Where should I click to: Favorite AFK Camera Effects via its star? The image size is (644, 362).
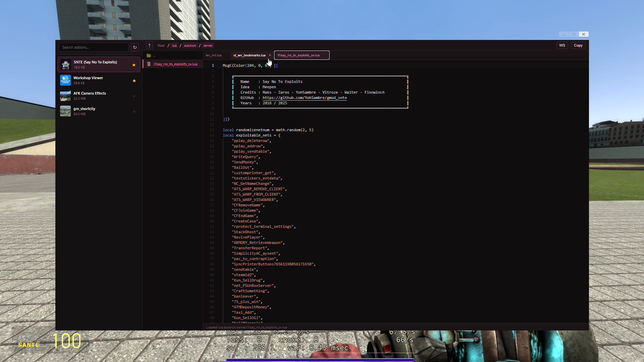click(134, 96)
